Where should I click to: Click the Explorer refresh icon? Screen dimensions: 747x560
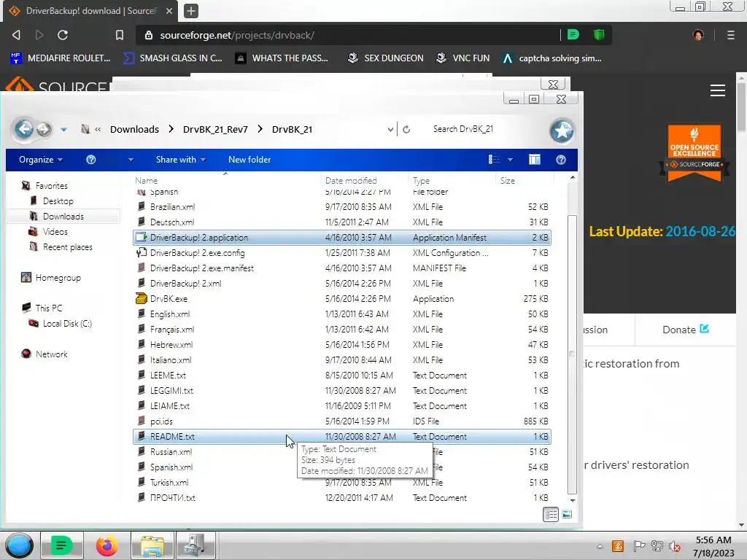pos(406,130)
